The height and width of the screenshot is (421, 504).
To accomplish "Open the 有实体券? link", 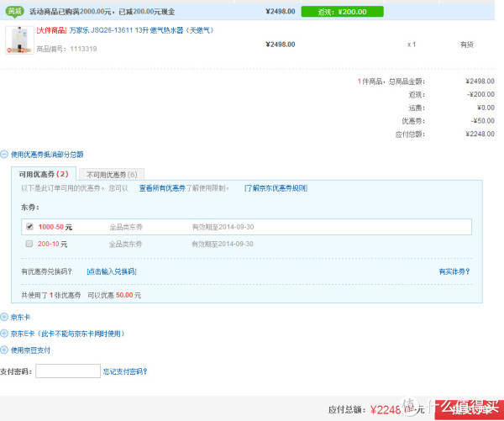I will pyautogui.click(x=454, y=271).
